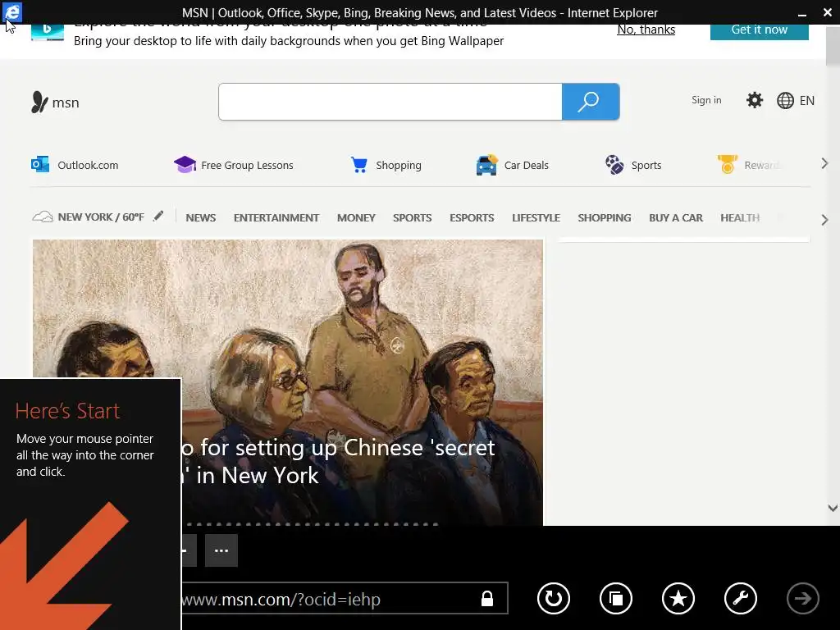Close the Internet Explorer window
Screen dimensions: 840x630
point(827,12)
